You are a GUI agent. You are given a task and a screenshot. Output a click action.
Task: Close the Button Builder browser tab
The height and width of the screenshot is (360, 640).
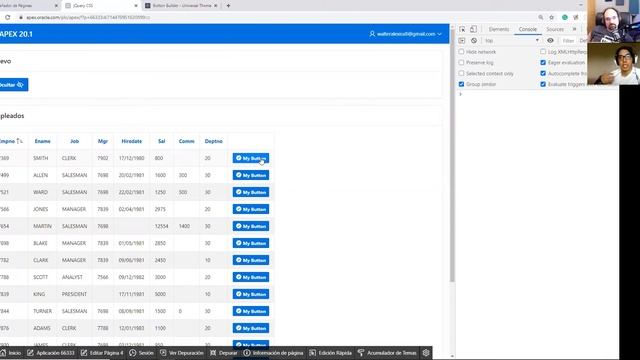click(x=216, y=6)
